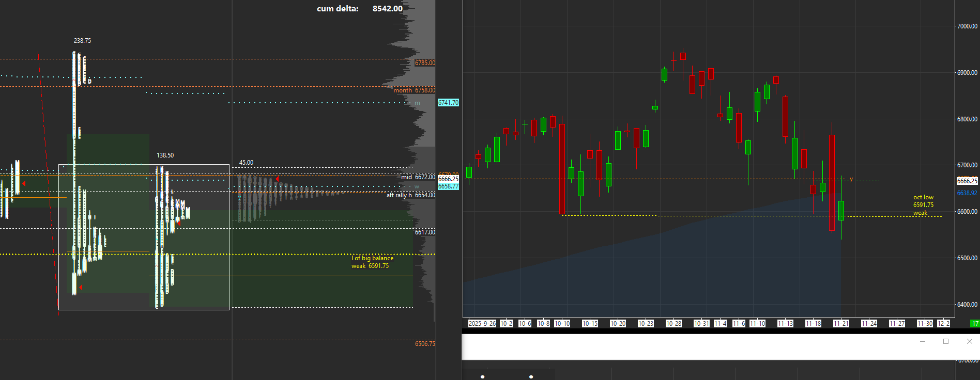
Task: Select the mid 6672.00 level label
Action: point(418,177)
